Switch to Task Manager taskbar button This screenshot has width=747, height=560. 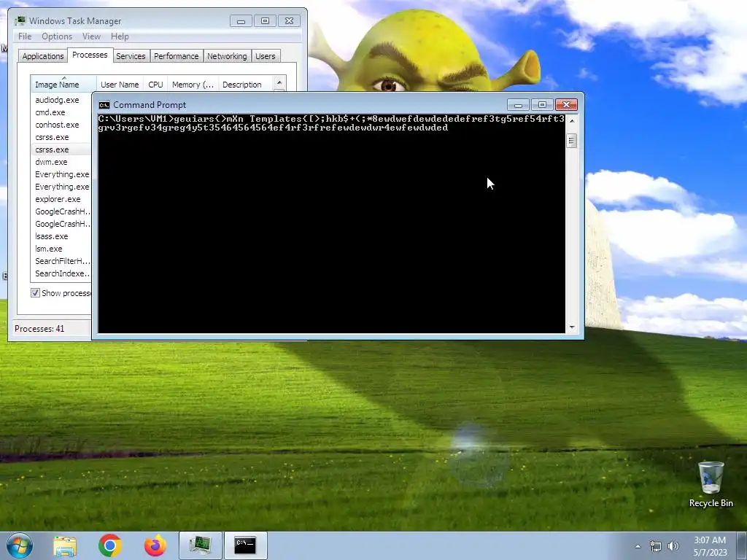201,545
